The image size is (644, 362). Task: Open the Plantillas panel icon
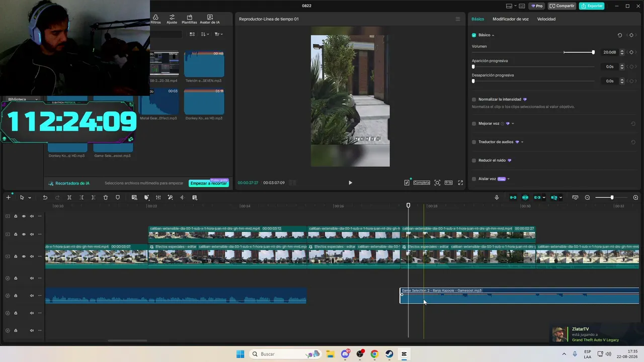coord(189,19)
